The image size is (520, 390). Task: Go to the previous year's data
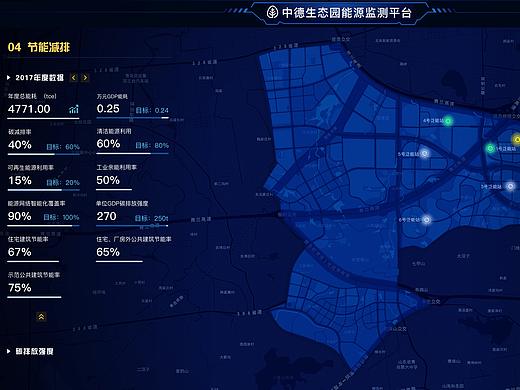[x=74, y=78]
